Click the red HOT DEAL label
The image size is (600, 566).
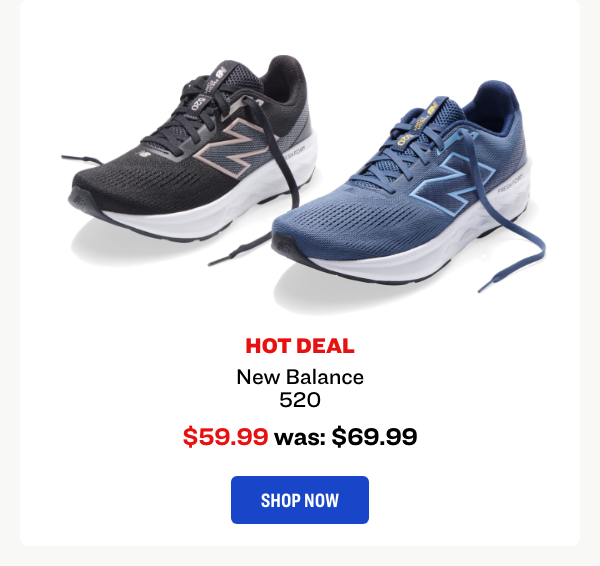[300, 346]
